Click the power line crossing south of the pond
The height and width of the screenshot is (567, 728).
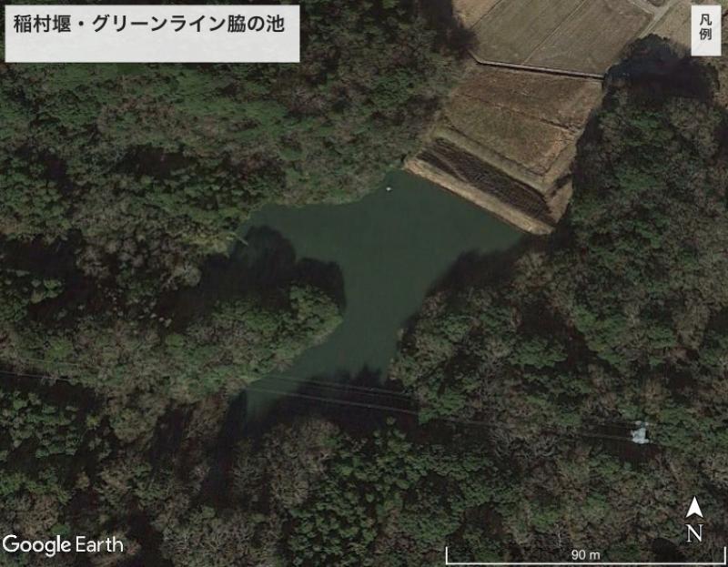[x=325, y=395]
